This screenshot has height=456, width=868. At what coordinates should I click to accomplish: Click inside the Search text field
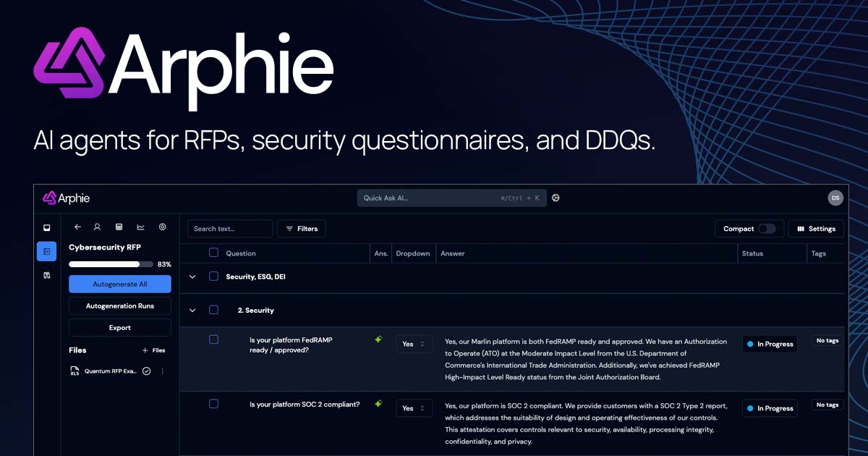click(x=229, y=228)
